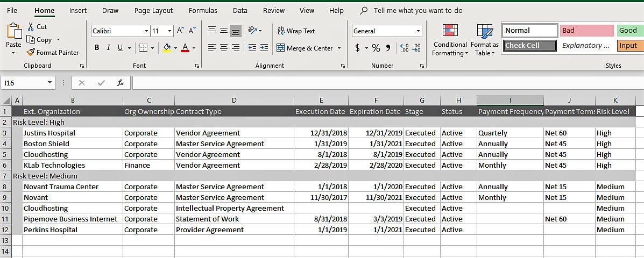Viewport: 644px width, 258px height.
Task: Open Number format dialog launcher
Action: 422,66
